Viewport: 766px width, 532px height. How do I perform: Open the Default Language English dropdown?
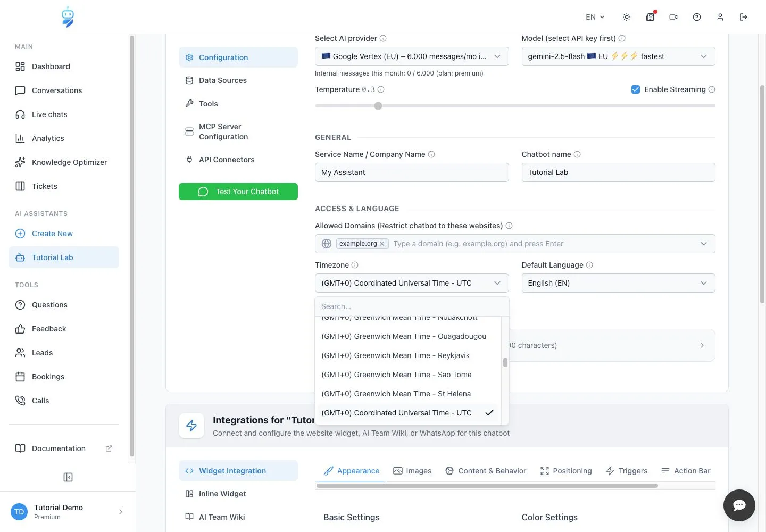click(x=618, y=283)
